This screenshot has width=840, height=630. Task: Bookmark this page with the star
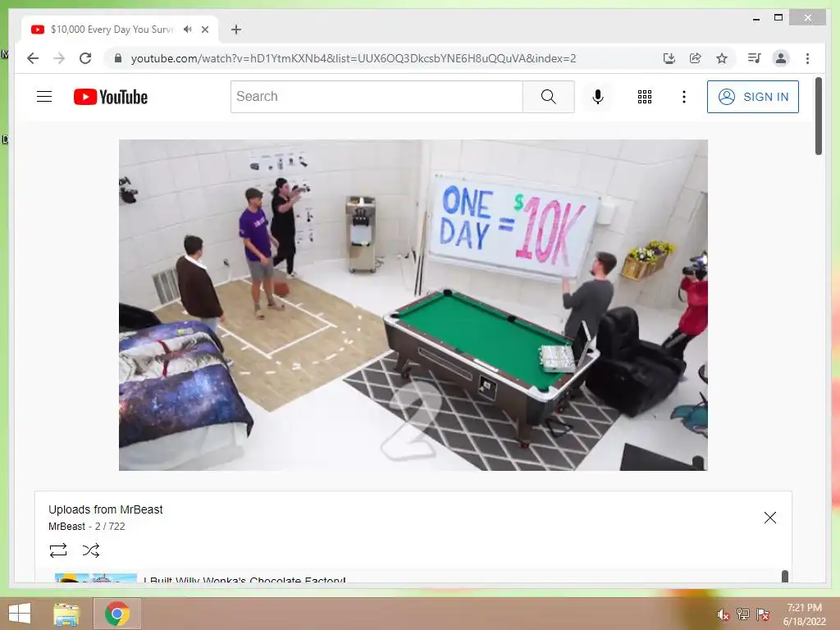pyautogui.click(x=722, y=58)
